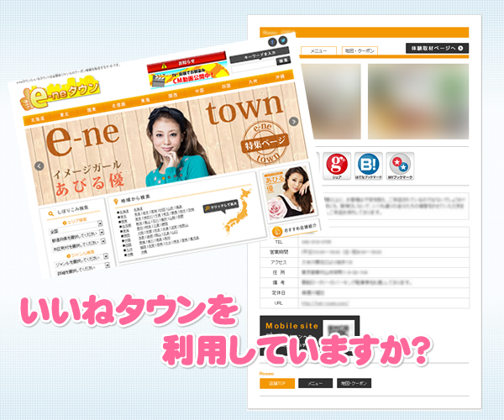This screenshot has height=420, width=504.
Task: Select the 沖縄 region tab
Action: point(280,76)
